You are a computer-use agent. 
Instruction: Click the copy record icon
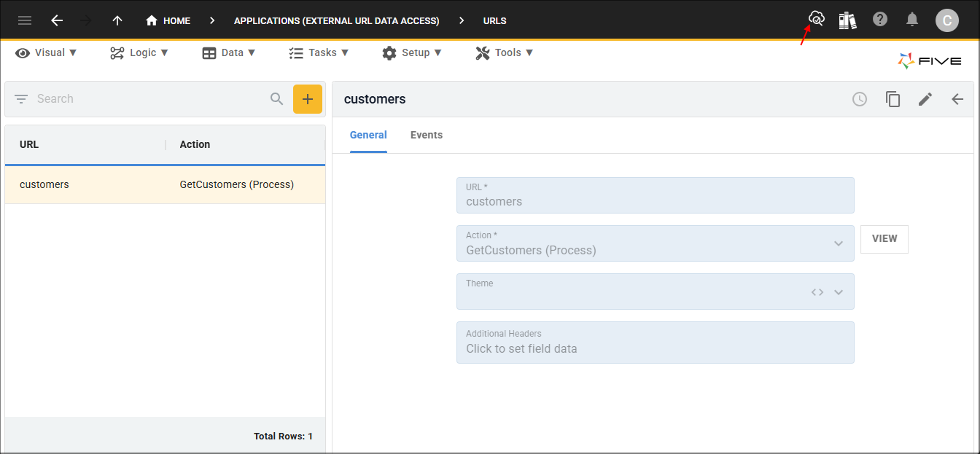tap(893, 99)
